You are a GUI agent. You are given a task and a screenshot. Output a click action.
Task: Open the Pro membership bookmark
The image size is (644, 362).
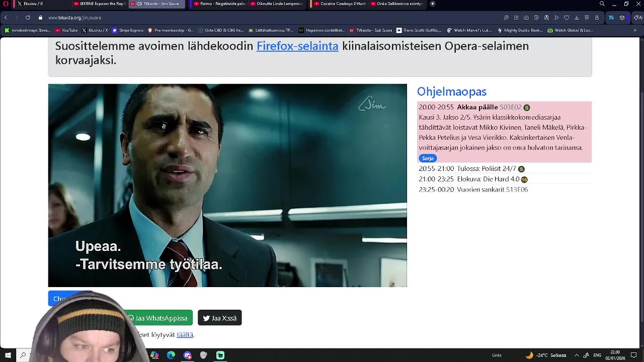click(x=171, y=30)
